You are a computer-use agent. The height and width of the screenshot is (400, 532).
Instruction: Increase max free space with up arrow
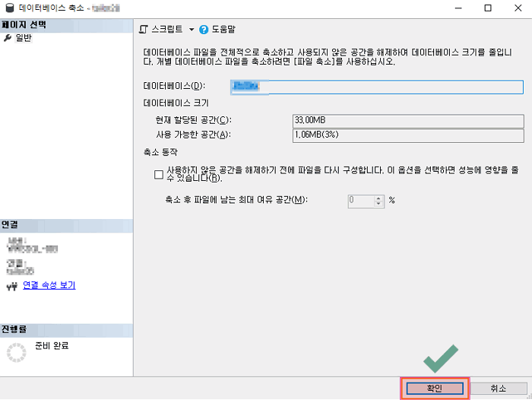(x=378, y=198)
